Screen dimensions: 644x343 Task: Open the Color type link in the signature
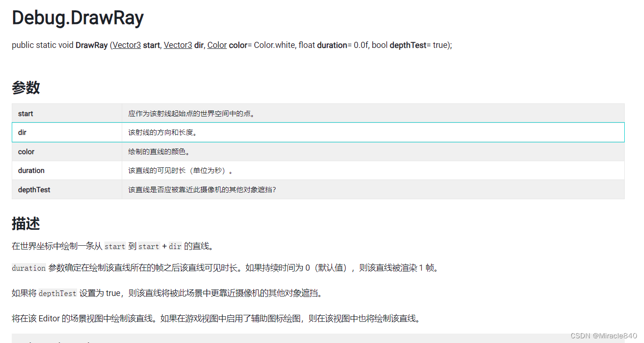(x=217, y=45)
